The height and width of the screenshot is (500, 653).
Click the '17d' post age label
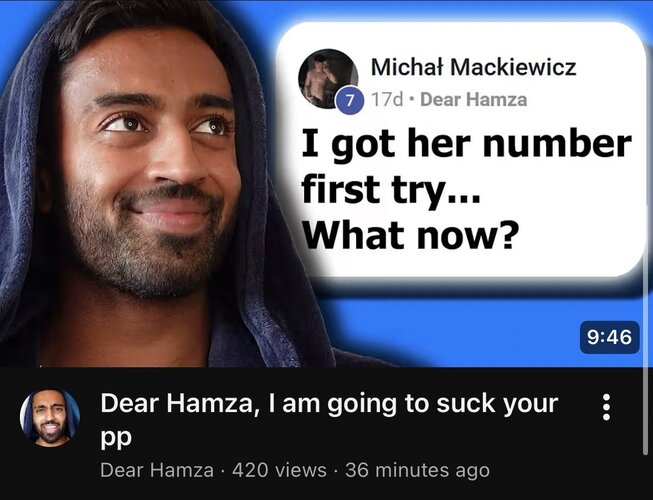388,100
